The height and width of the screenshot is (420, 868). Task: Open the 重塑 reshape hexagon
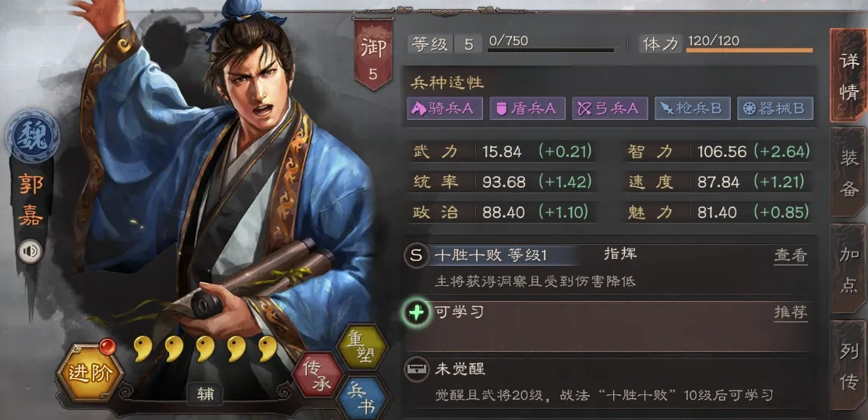click(362, 347)
